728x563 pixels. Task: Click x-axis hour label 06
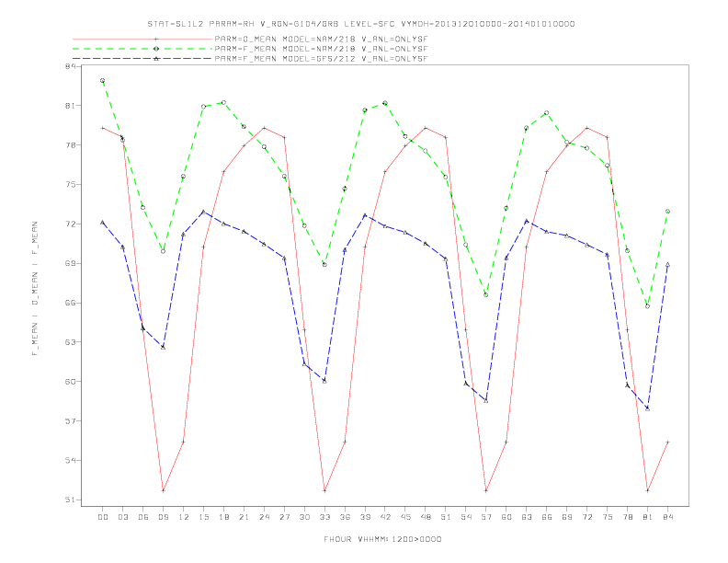pos(143,517)
